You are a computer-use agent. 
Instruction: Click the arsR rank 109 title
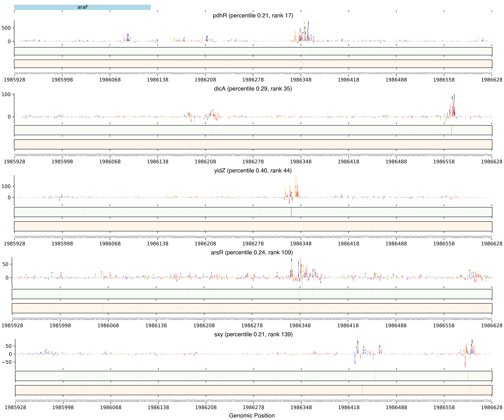coord(252,252)
